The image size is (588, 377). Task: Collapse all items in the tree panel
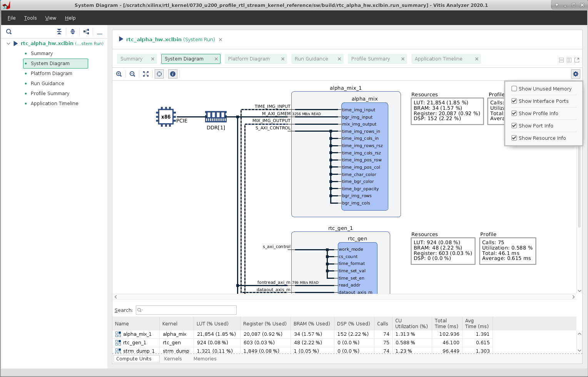pos(59,32)
